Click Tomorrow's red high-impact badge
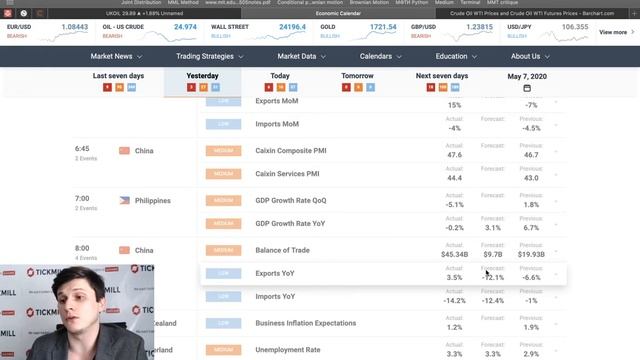This screenshot has height=360, width=640. (x=346, y=87)
